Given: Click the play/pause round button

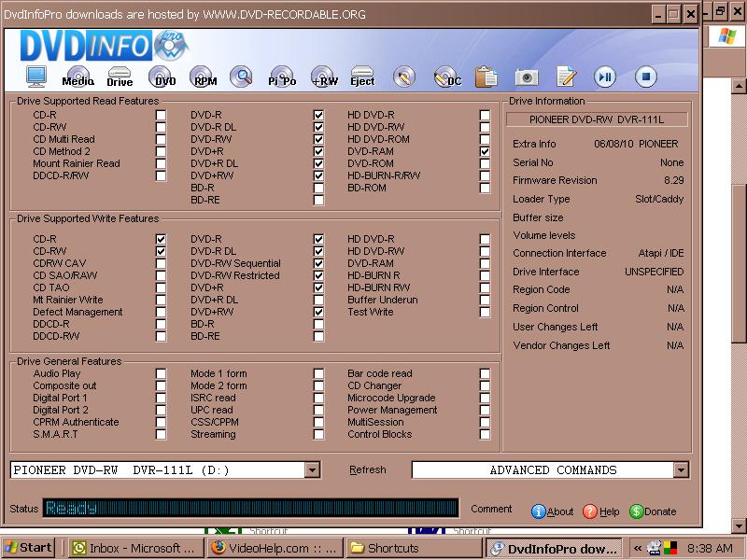Looking at the screenshot, I should point(605,77).
